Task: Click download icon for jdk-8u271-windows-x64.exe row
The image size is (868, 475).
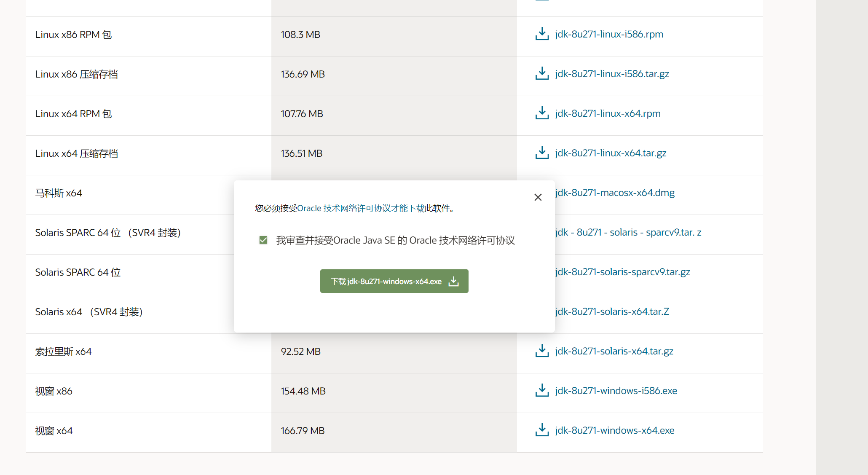Action: pos(542,430)
